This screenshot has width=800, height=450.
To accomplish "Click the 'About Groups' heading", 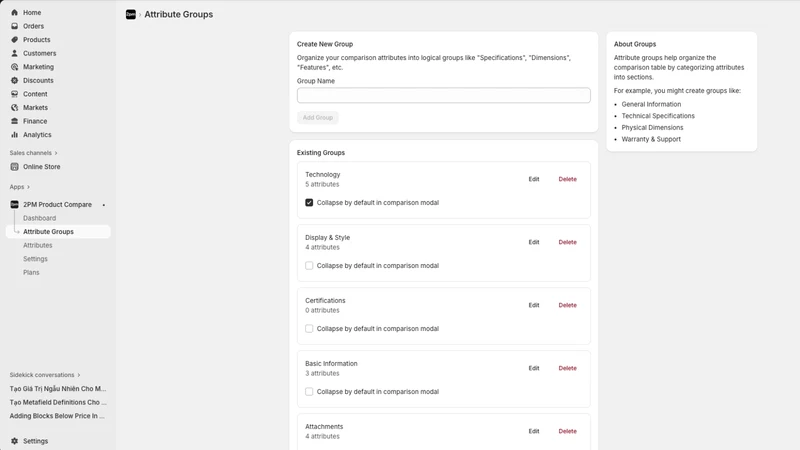I will (x=635, y=44).
